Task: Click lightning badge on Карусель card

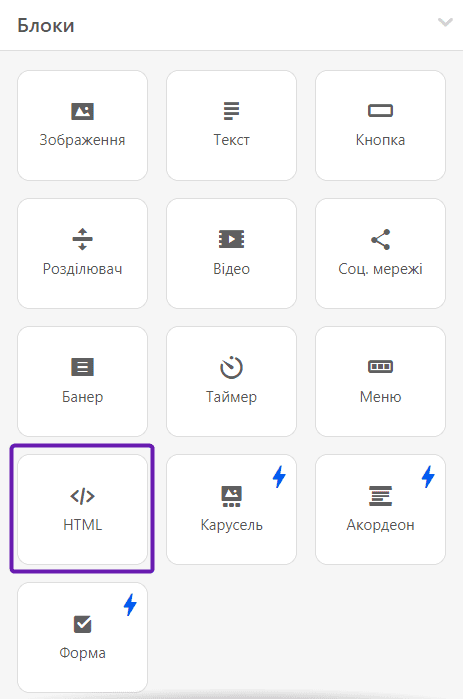Action: coord(279,477)
